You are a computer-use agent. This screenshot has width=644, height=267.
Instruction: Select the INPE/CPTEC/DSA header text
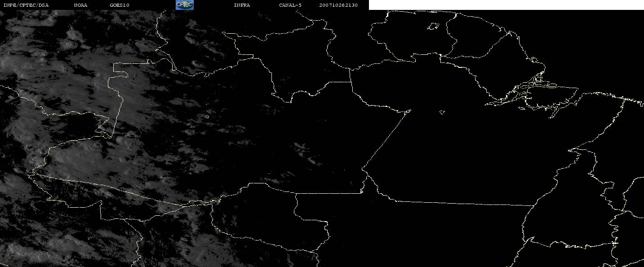26,5
